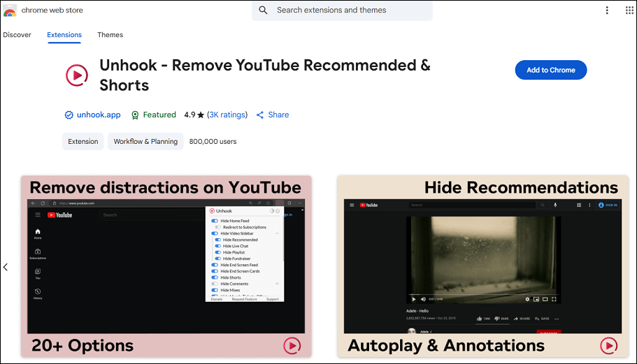Open the 3K ratings link
637x364 pixels.
227,115
